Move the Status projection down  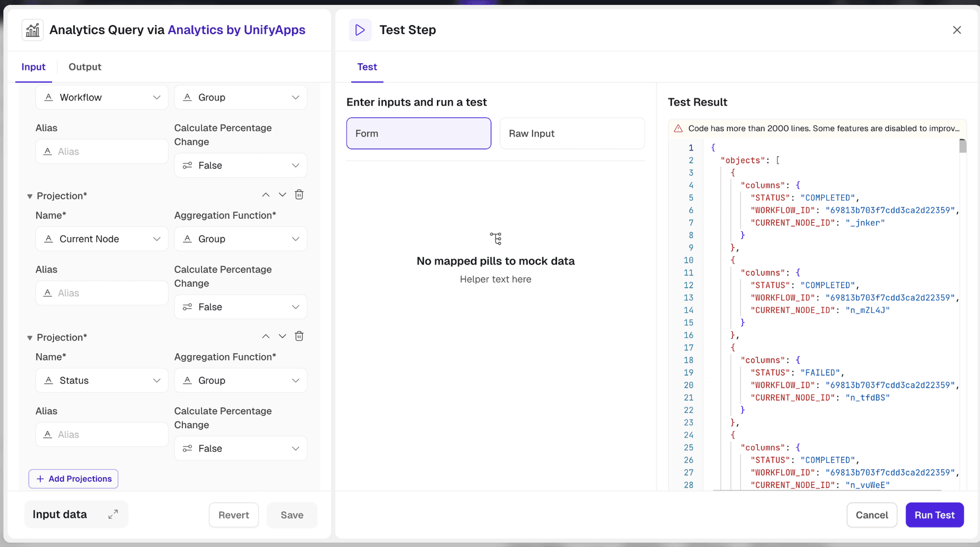pyautogui.click(x=282, y=336)
